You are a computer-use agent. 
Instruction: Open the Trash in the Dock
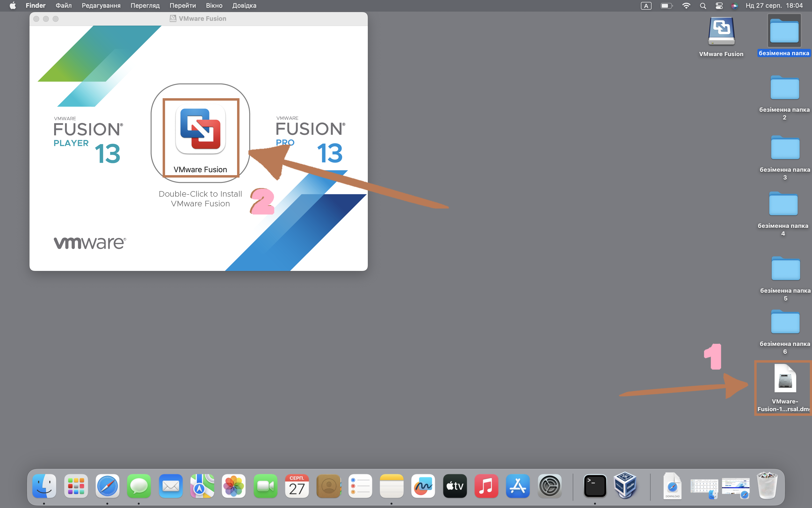click(767, 486)
